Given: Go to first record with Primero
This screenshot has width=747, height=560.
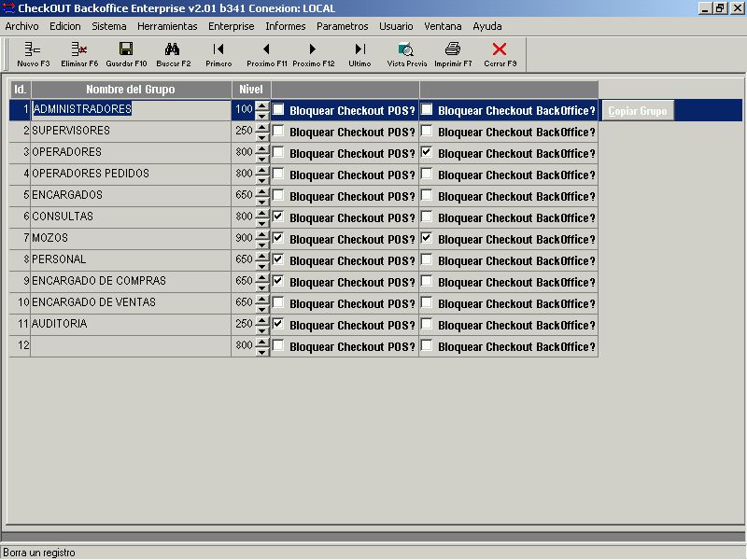Looking at the screenshot, I should click(218, 54).
